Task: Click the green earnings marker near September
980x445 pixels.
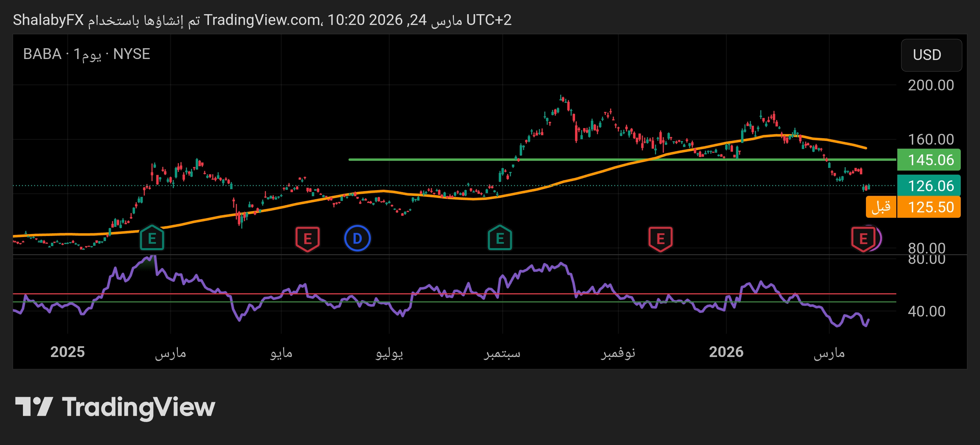Action: point(500,238)
